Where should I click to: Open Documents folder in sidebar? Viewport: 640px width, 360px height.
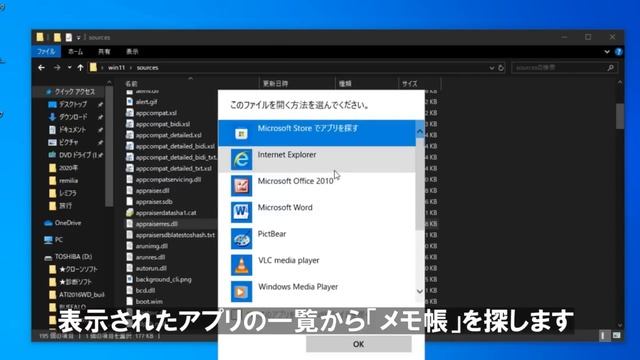[73, 130]
